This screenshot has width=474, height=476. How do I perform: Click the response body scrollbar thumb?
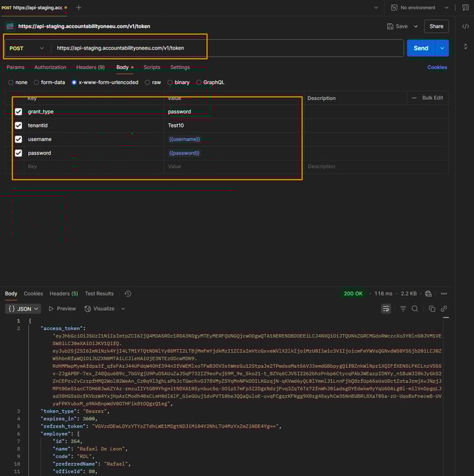tap(446, 318)
